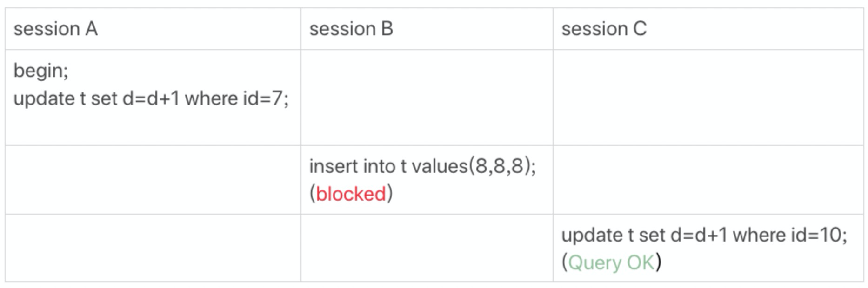Select the "session B" header cell
This screenshot has width=868, height=288.
[x=351, y=29]
